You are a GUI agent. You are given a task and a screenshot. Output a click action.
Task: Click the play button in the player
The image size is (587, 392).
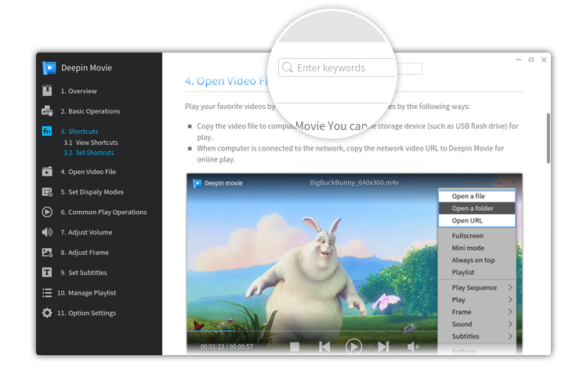pos(353,347)
